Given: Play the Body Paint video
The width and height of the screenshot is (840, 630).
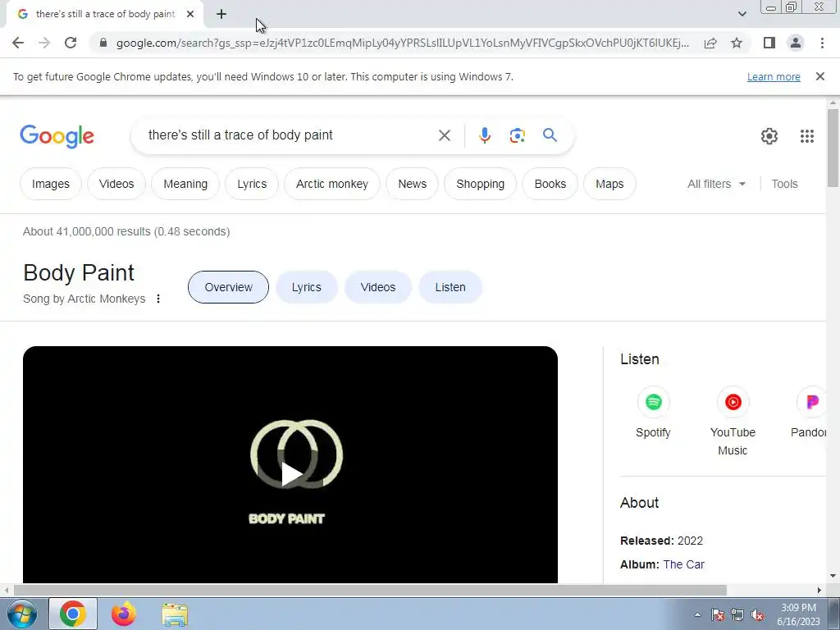Looking at the screenshot, I should click(290, 473).
